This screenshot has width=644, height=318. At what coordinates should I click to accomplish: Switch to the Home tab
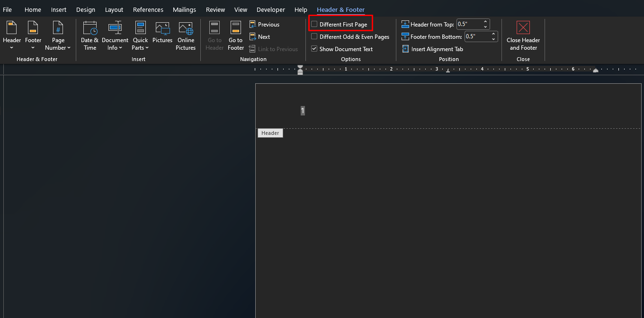tap(33, 9)
